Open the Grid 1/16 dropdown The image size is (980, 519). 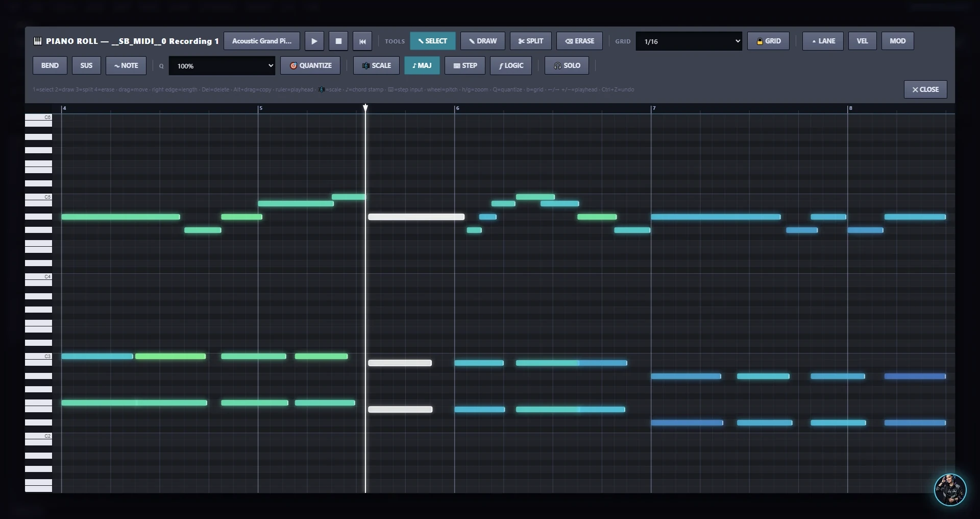click(x=689, y=41)
